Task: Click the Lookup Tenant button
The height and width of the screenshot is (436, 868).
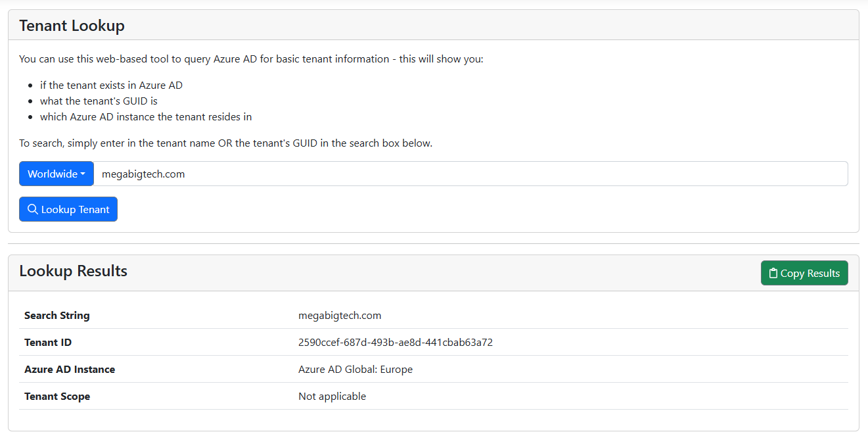Action: tap(68, 208)
